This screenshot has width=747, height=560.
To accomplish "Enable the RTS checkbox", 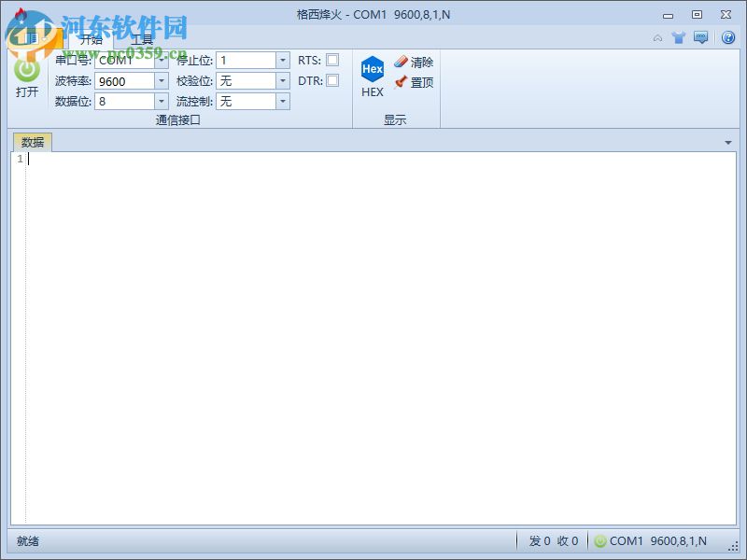I will click(331, 60).
